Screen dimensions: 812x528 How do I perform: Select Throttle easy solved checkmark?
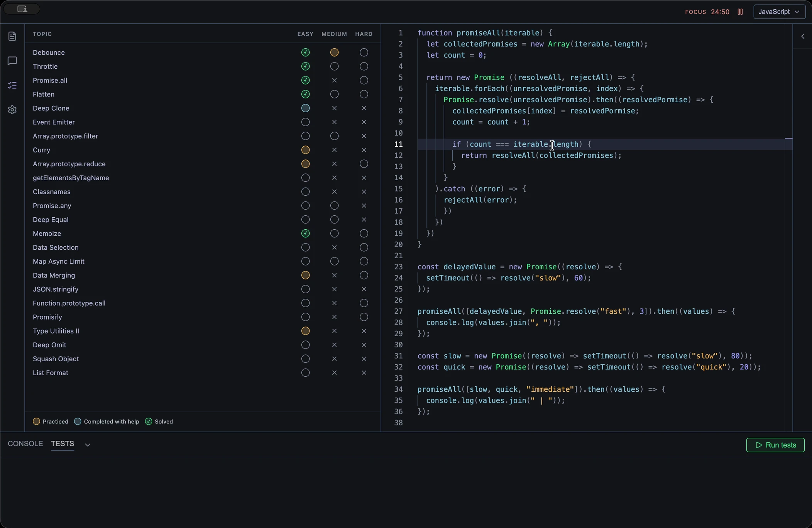pyautogui.click(x=305, y=66)
